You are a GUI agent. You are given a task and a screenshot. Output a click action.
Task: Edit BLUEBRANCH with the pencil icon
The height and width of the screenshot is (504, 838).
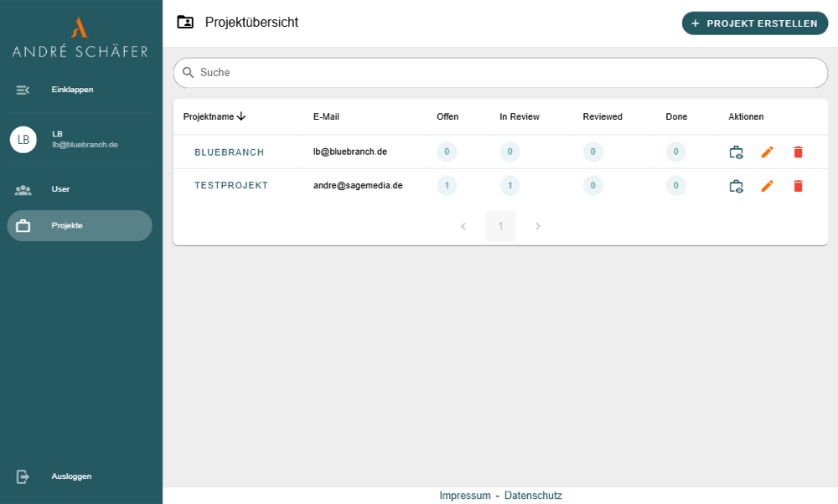(767, 152)
